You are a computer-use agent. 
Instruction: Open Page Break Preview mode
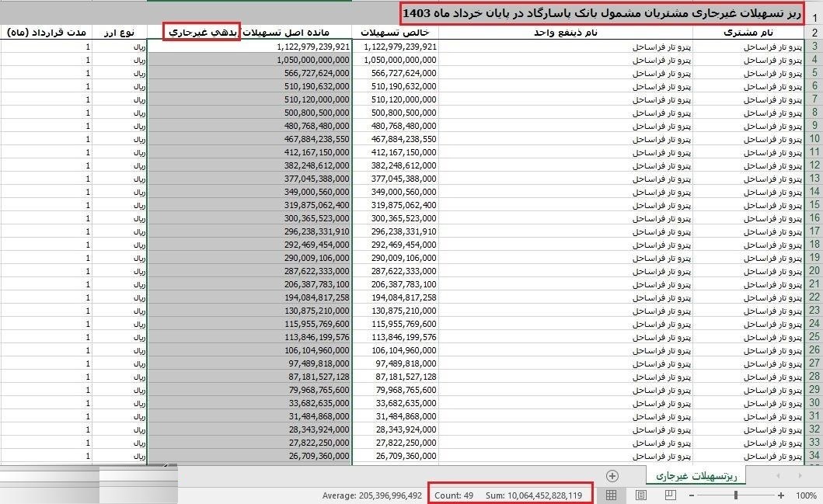pos(670,495)
